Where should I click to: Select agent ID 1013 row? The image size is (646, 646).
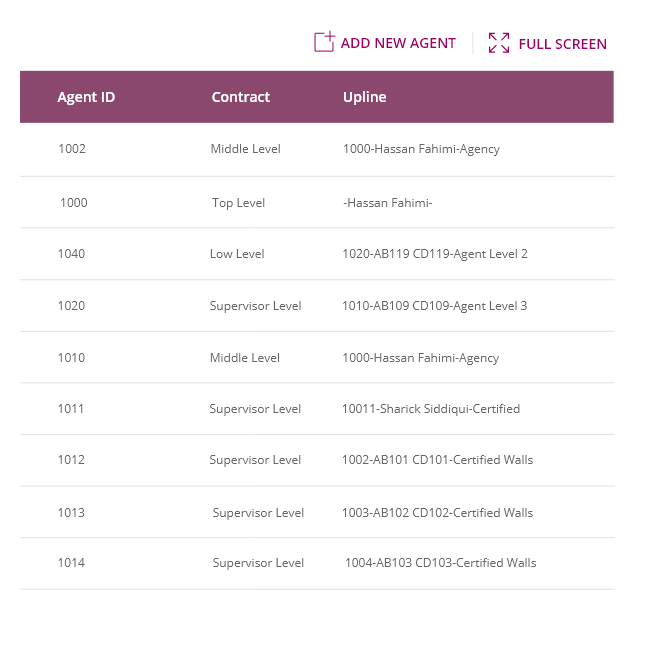317,512
